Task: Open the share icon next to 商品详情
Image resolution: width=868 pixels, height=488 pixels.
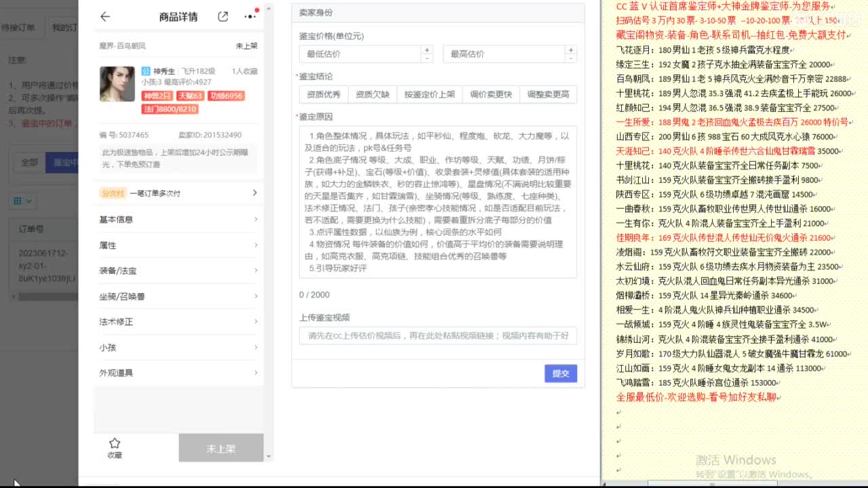Action: pyautogui.click(x=221, y=16)
